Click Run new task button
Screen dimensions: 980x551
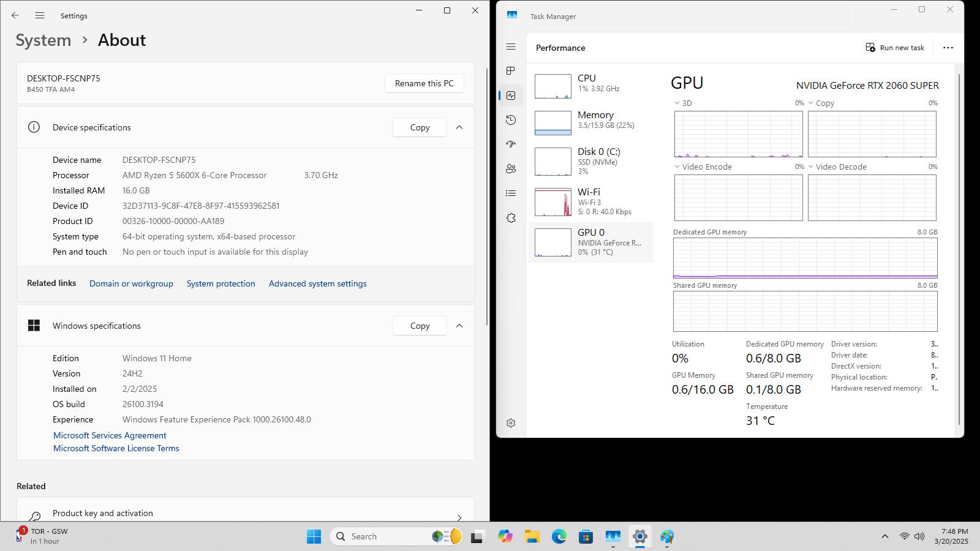pos(895,48)
